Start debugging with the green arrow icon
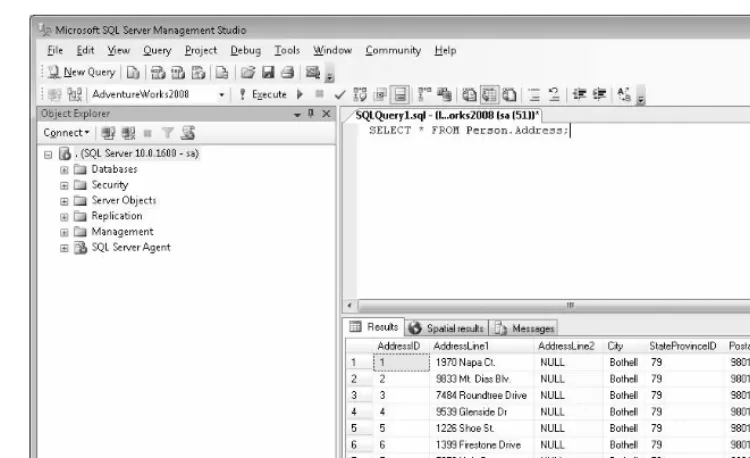 point(300,94)
